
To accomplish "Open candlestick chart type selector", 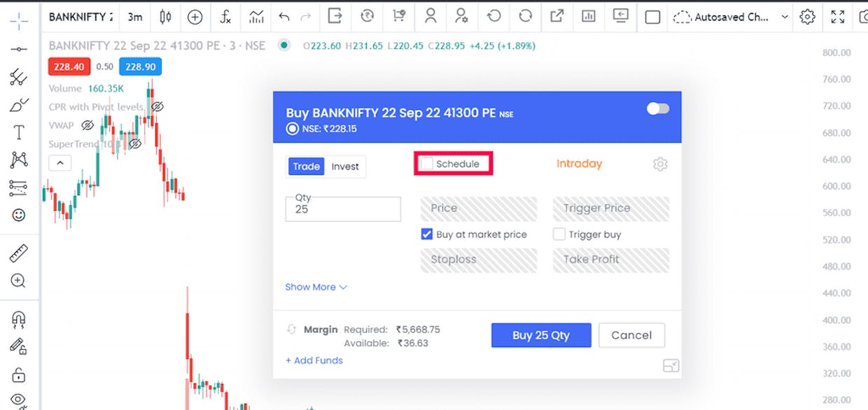I will (165, 17).
